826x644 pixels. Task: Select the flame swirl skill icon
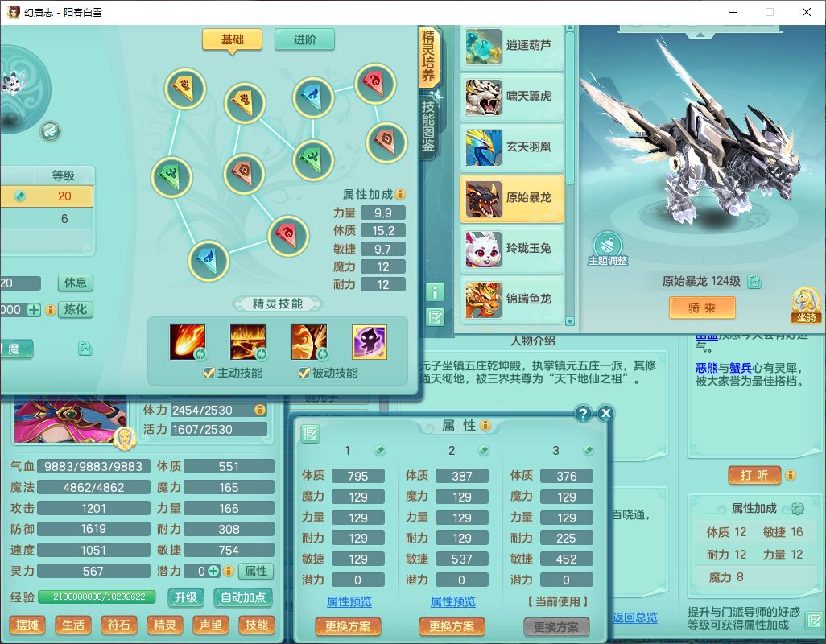point(309,342)
